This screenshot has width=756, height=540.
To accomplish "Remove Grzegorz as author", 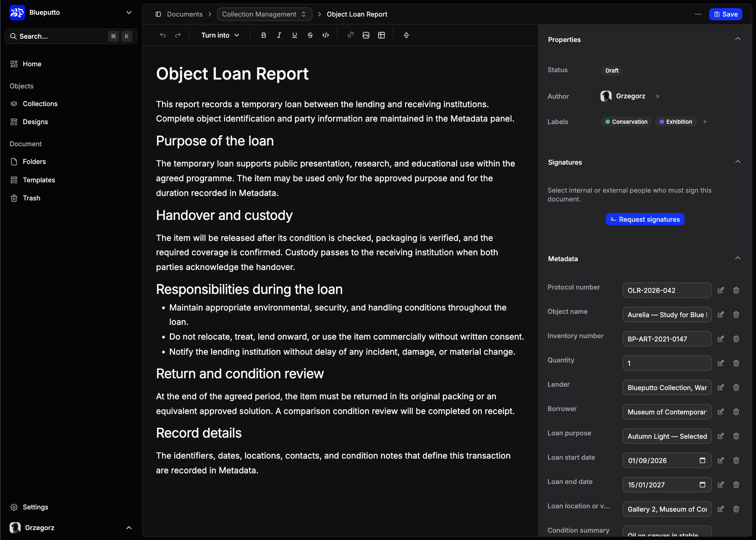I will pyautogui.click(x=658, y=97).
